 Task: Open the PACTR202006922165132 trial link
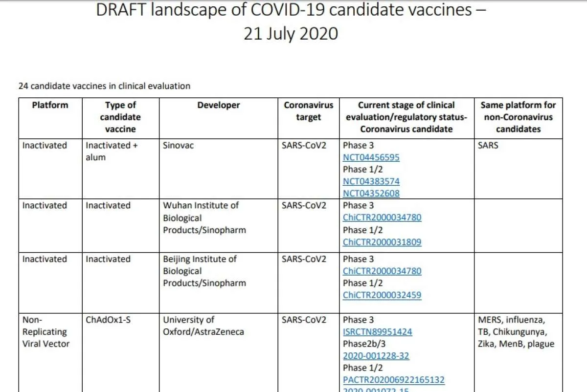(393, 380)
